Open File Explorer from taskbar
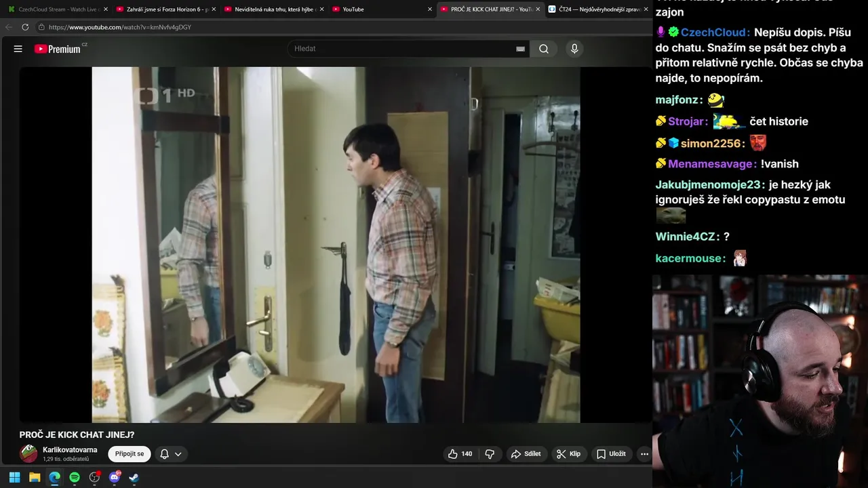868x488 pixels. click(35, 477)
